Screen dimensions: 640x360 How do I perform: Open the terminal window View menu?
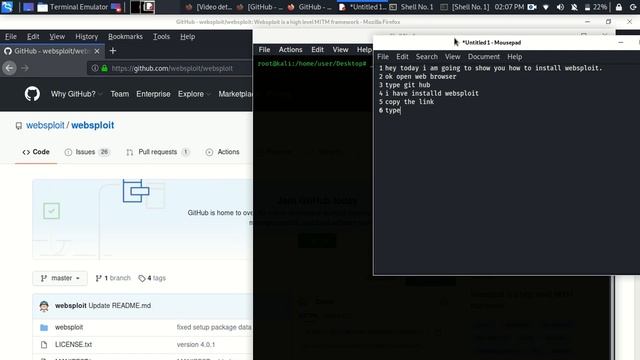340,49
